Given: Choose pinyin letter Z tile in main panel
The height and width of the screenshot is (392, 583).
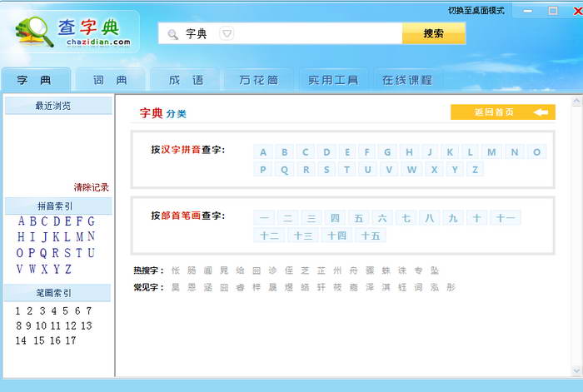Looking at the screenshot, I should [x=475, y=169].
